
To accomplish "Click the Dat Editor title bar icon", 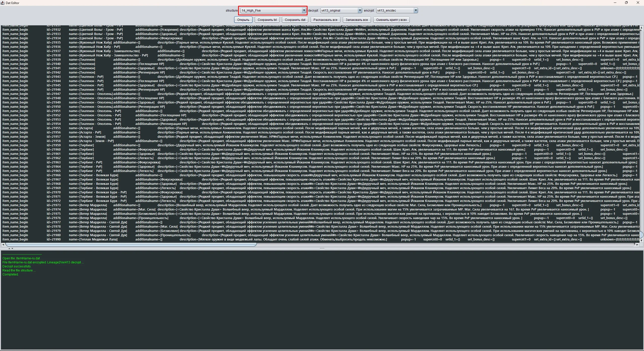I will (x=3, y=3).
